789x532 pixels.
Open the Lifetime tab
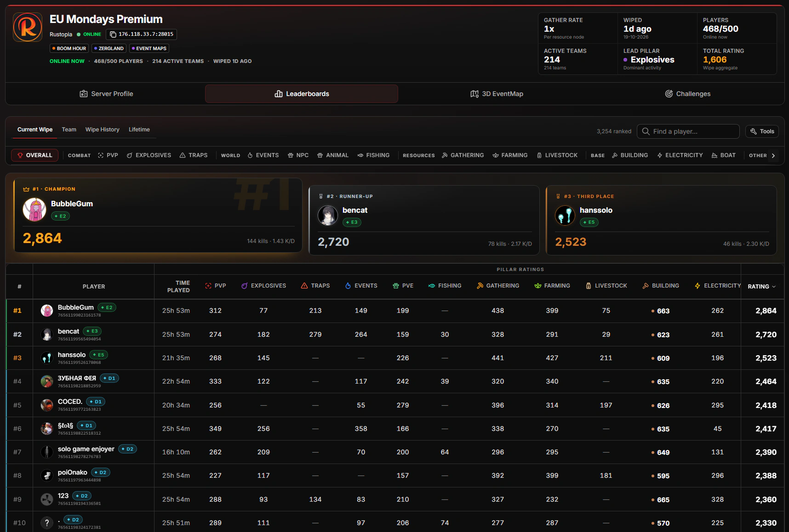(x=139, y=130)
